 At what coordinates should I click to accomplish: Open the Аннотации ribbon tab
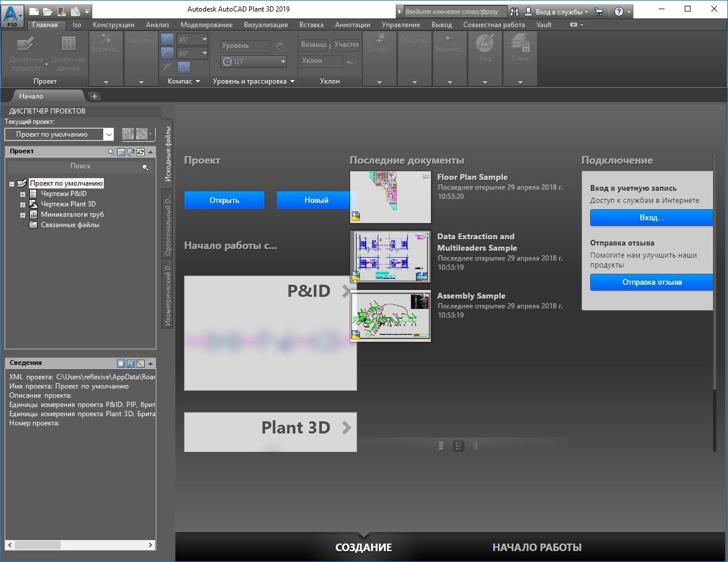click(x=352, y=25)
